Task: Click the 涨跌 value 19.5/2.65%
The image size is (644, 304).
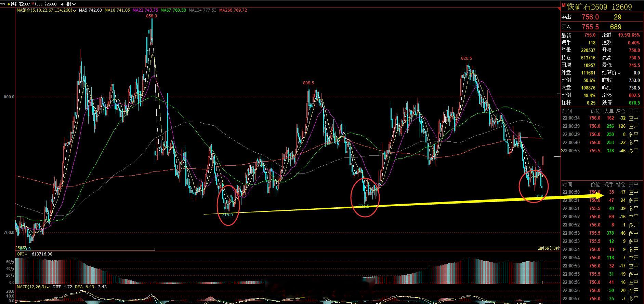Action: (629, 35)
